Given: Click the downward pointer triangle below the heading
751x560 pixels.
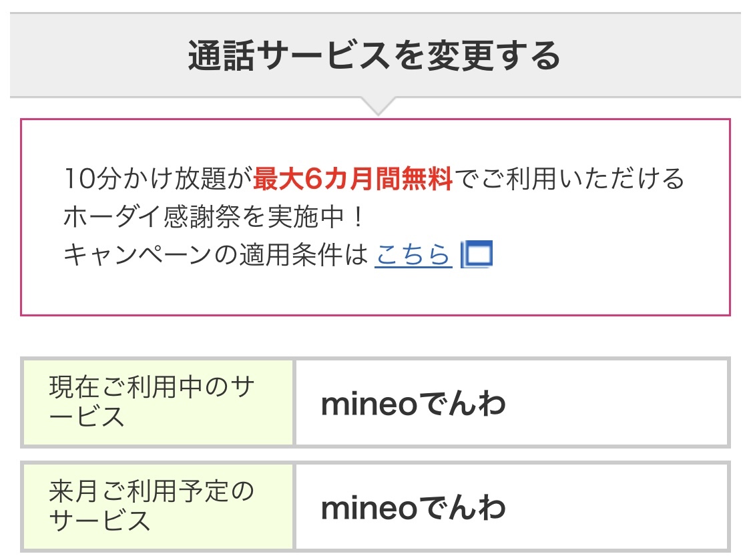Looking at the screenshot, I should click(x=376, y=105).
